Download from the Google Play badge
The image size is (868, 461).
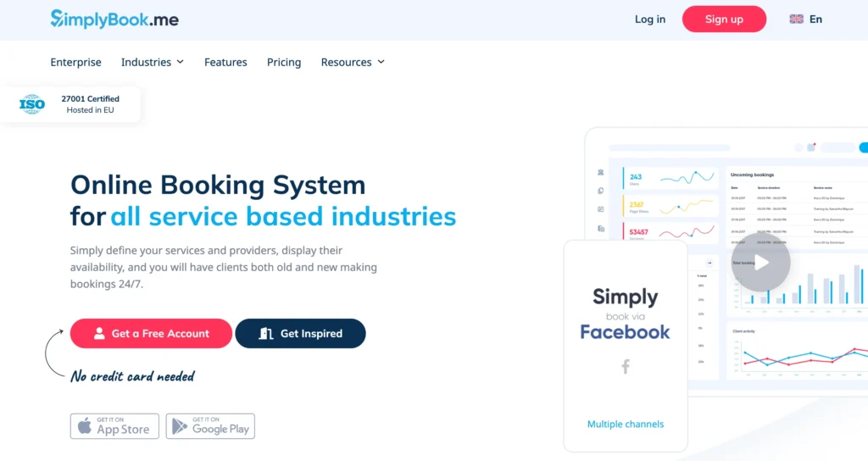pyautogui.click(x=210, y=426)
